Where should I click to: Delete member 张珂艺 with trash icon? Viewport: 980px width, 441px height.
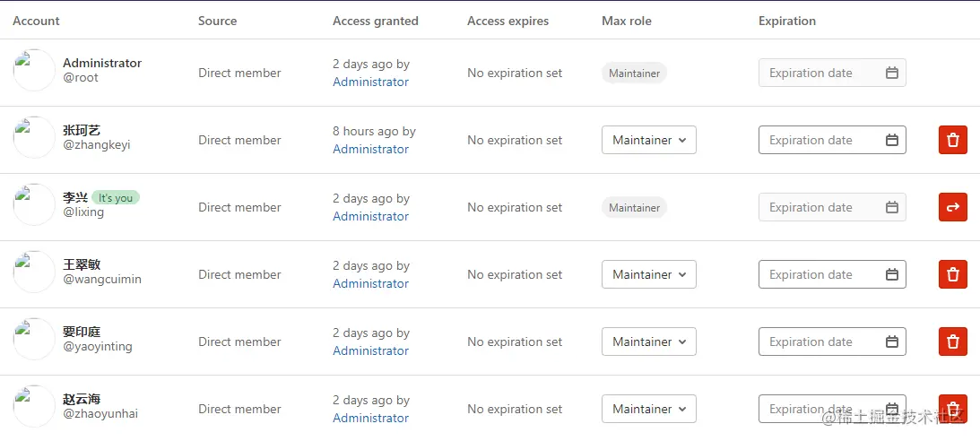pos(952,140)
